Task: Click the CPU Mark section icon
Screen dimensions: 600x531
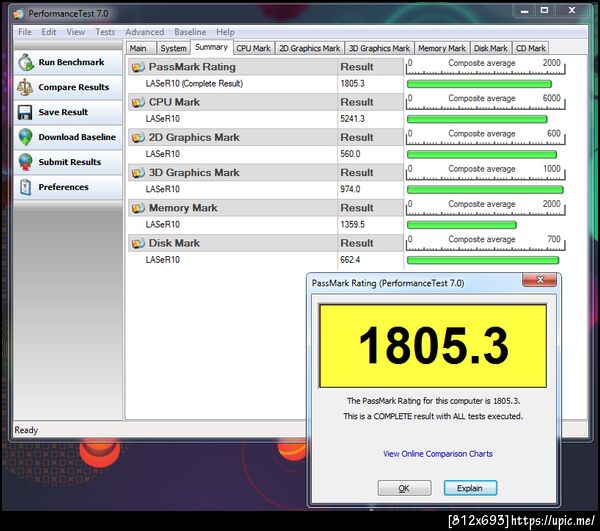Action: click(138, 103)
